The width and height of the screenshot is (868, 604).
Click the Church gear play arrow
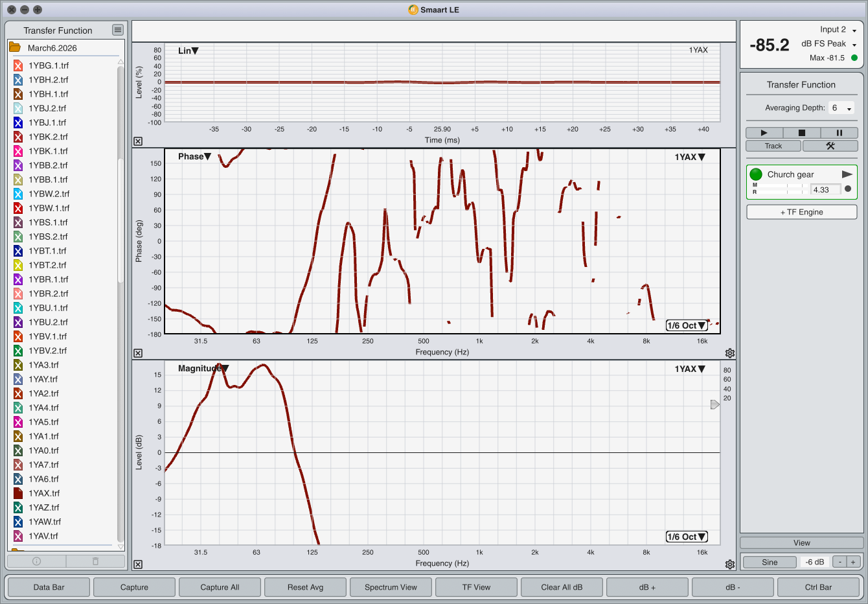coord(847,174)
